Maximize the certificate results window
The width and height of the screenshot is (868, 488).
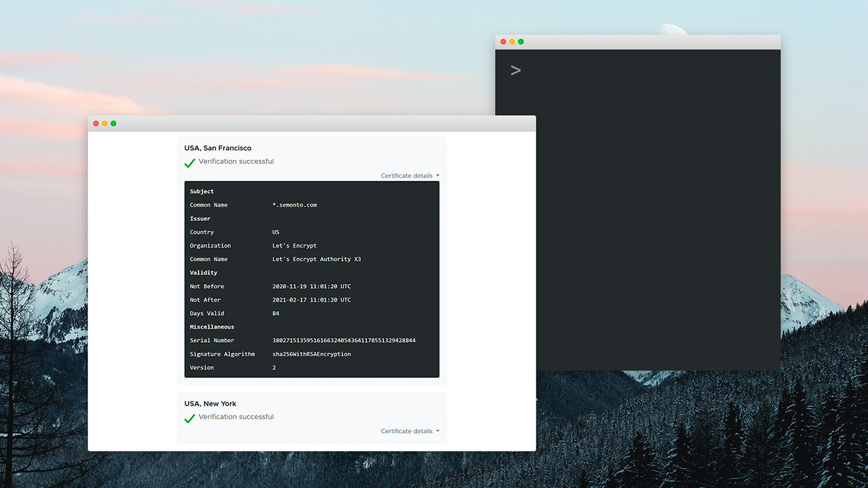pos(113,123)
